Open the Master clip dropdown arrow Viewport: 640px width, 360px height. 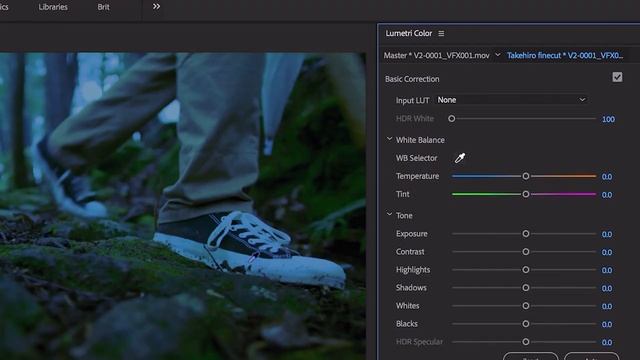498,55
